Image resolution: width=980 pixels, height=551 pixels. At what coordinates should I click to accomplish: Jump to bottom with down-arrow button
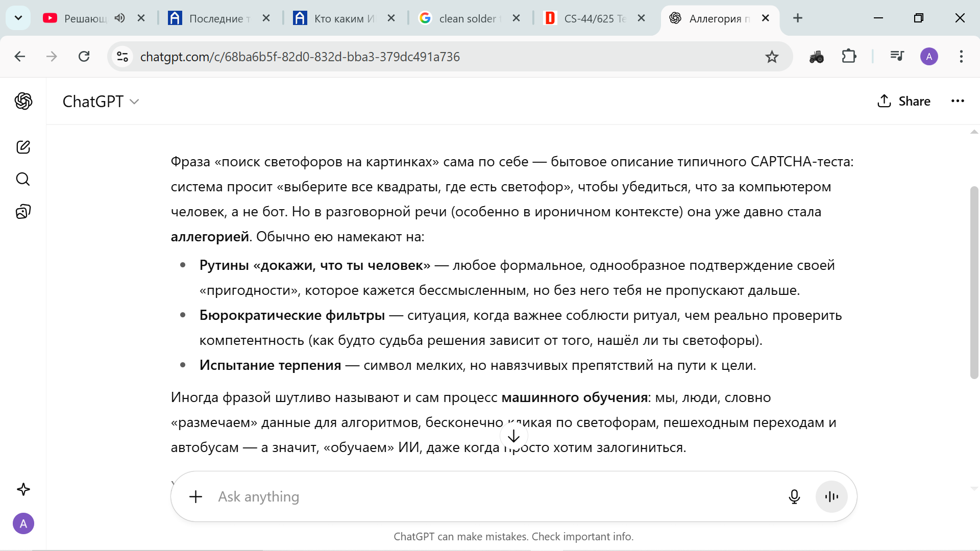coord(513,436)
